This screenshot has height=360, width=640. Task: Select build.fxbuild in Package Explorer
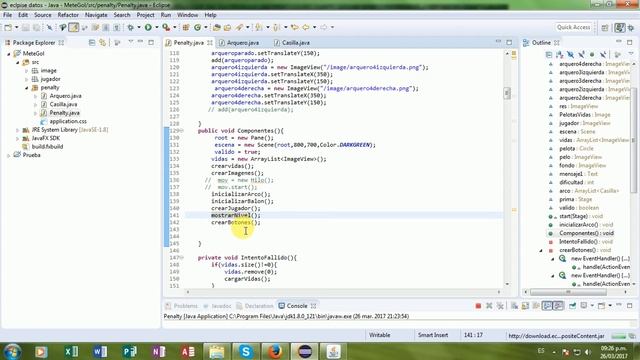click(x=47, y=147)
